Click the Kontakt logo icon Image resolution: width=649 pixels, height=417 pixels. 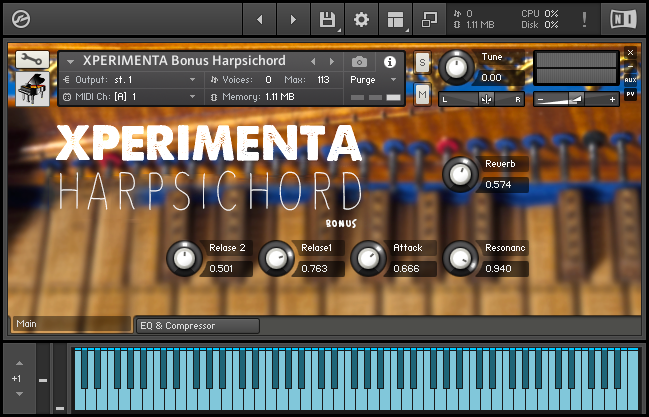pyautogui.click(x=21, y=19)
